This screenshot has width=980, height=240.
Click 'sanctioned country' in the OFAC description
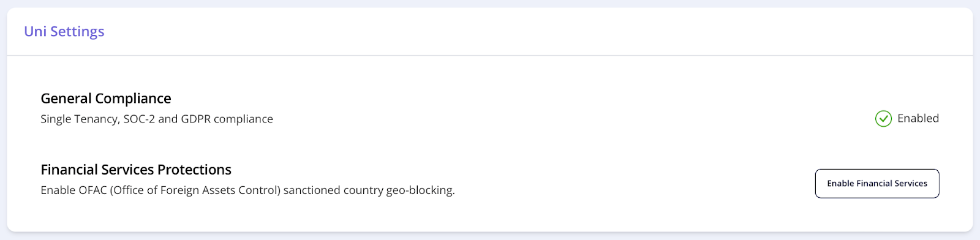(x=333, y=190)
